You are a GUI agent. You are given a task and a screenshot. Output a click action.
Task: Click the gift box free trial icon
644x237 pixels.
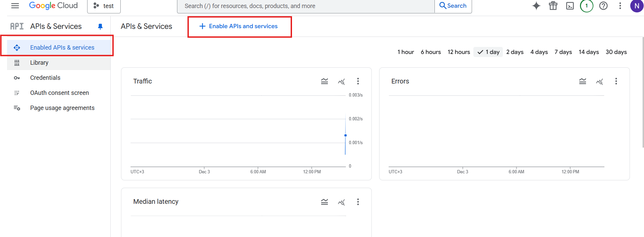click(553, 6)
